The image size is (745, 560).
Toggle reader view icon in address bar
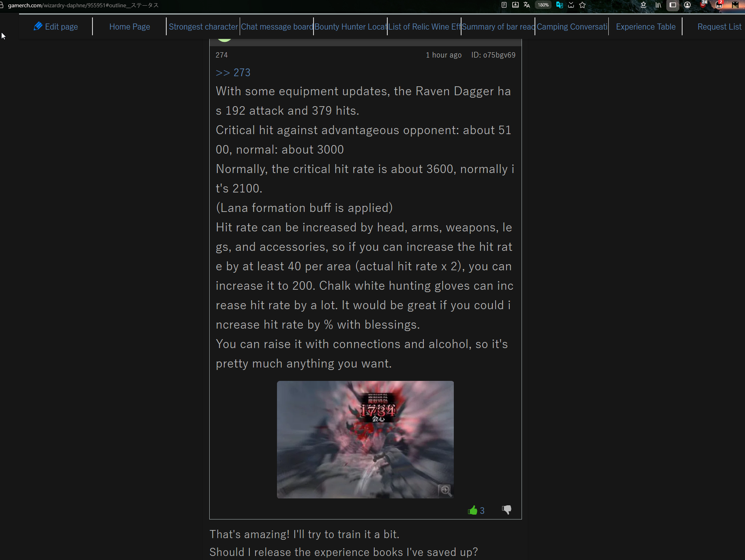[504, 5]
